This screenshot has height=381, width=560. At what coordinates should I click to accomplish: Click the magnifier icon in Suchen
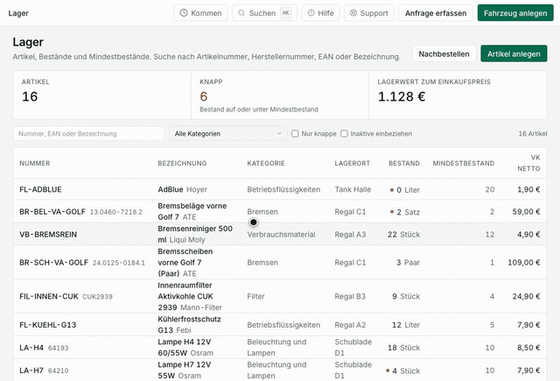click(x=241, y=13)
